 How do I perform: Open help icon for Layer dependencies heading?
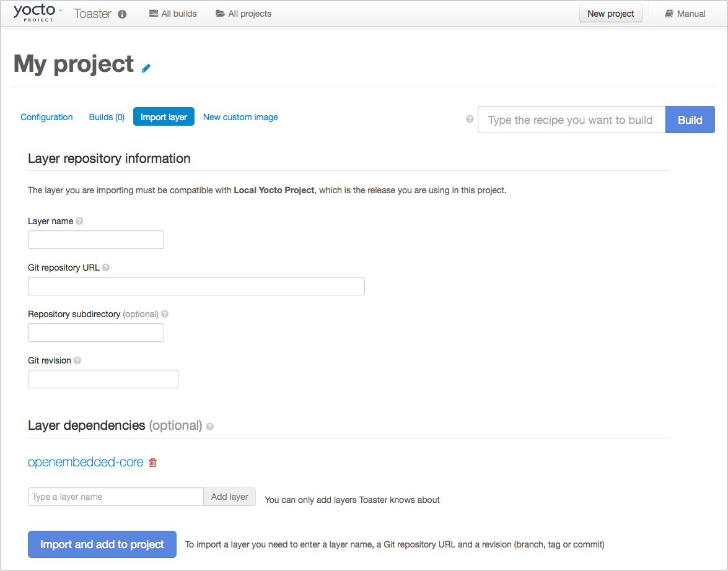210,427
